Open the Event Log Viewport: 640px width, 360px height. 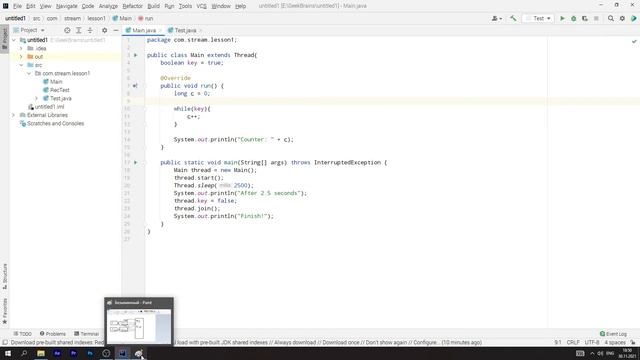click(x=613, y=334)
